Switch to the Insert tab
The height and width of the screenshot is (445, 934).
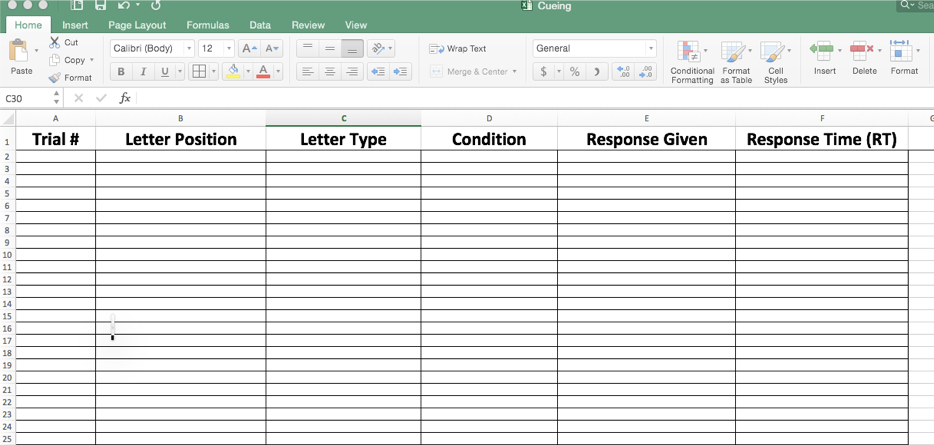click(x=75, y=25)
